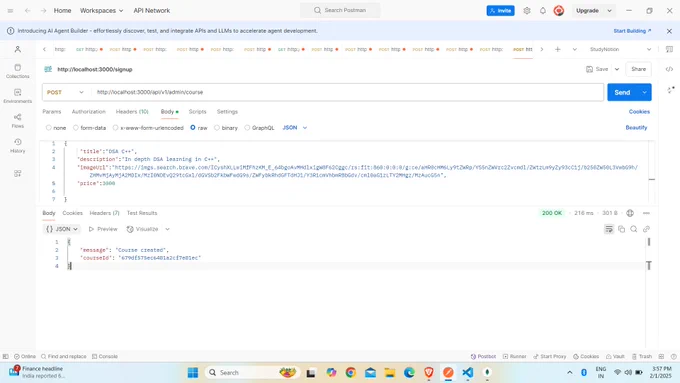Send the request
The width and height of the screenshot is (680, 383).
[x=622, y=92]
